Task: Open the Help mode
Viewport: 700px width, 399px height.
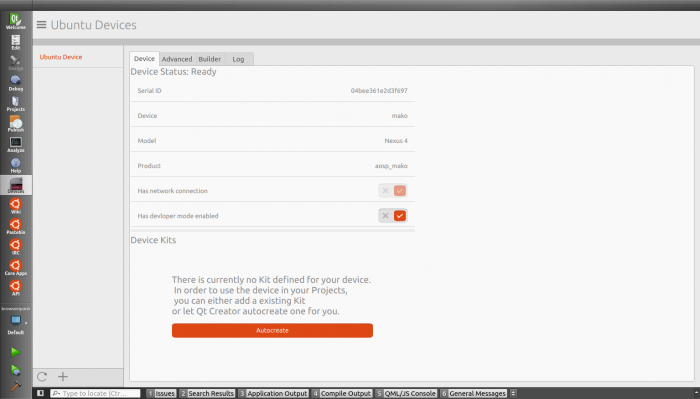Action: 16,165
